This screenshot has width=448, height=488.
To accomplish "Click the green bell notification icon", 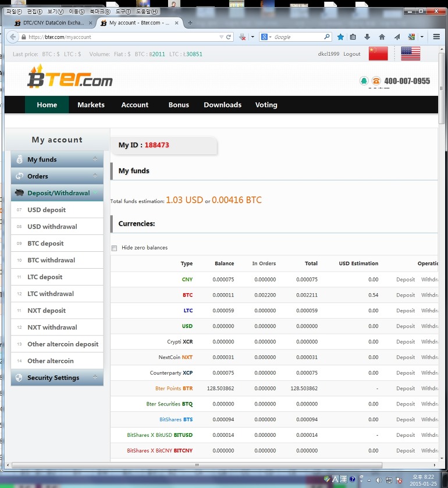I will [x=364, y=81].
